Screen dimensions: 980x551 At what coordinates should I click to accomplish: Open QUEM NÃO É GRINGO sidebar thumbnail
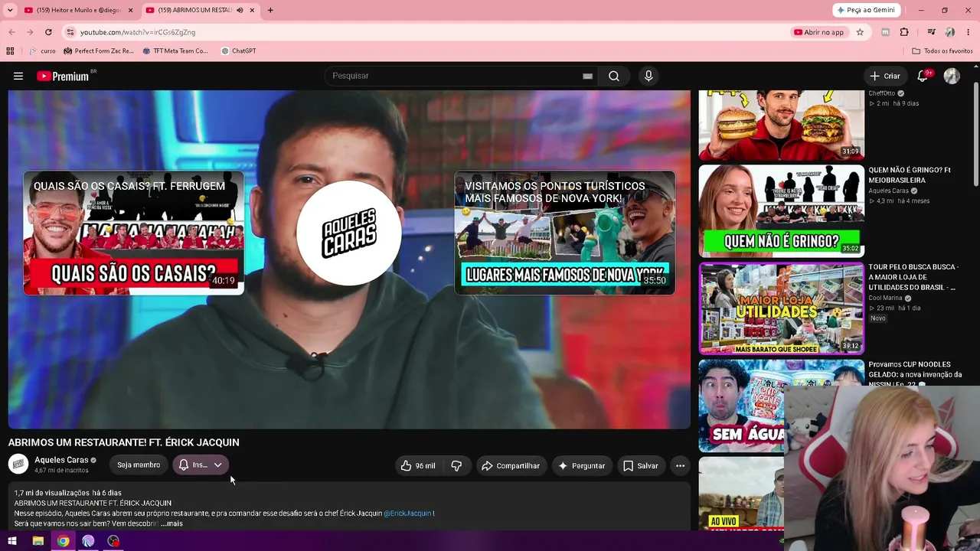781,210
